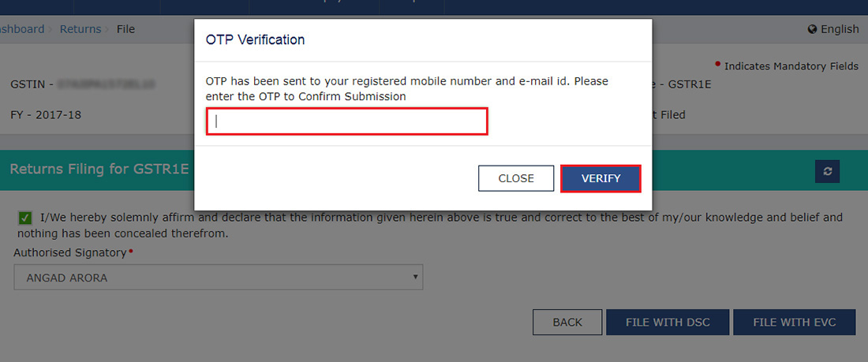Image resolution: width=868 pixels, height=362 pixels.
Task: Click the OTP sent instruction message
Action: (406, 88)
